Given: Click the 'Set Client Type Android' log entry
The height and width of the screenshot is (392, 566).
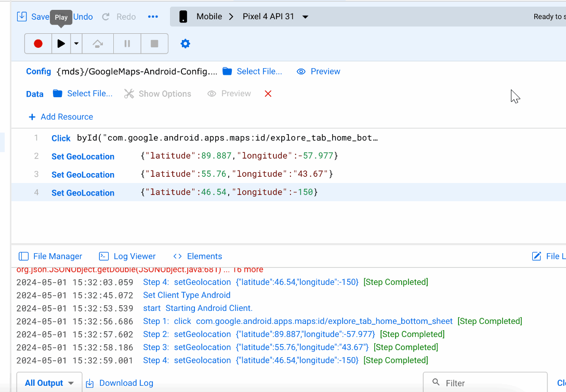Looking at the screenshot, I should click(x=187, y=295).
